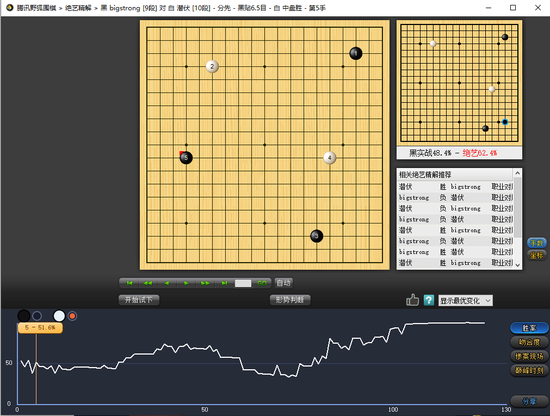This screenshot has height=416, width=550.
Task: Fast-forward several moves with double-right arrows
Action: pyautogui.click(x=205, y=283)
